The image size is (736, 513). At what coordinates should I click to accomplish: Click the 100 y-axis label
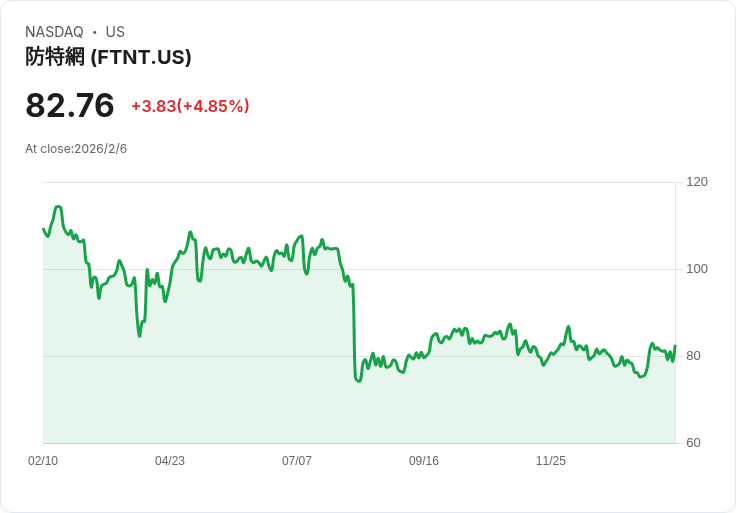[697, 269]
